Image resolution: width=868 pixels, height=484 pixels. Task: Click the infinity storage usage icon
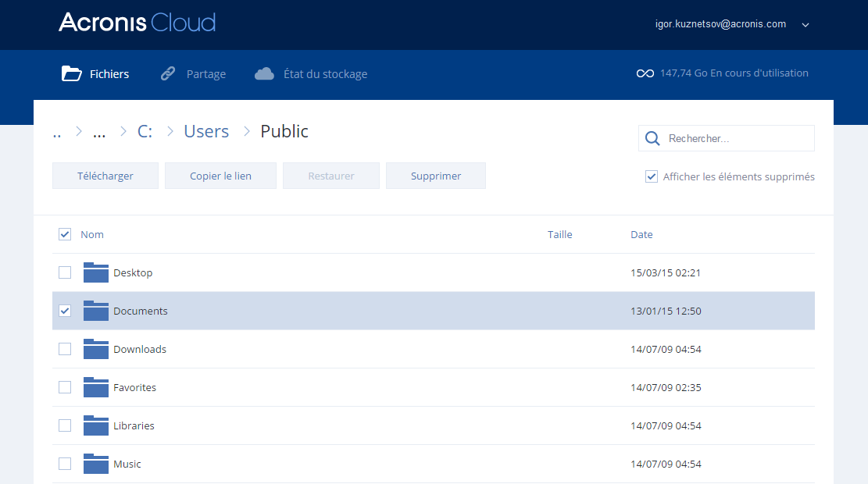tap(645, 73)
